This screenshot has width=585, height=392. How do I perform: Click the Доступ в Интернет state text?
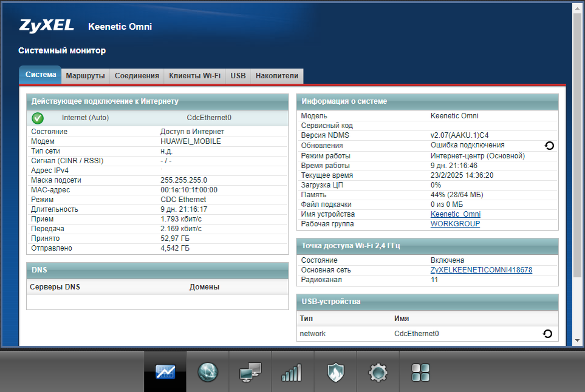point(192,132)
